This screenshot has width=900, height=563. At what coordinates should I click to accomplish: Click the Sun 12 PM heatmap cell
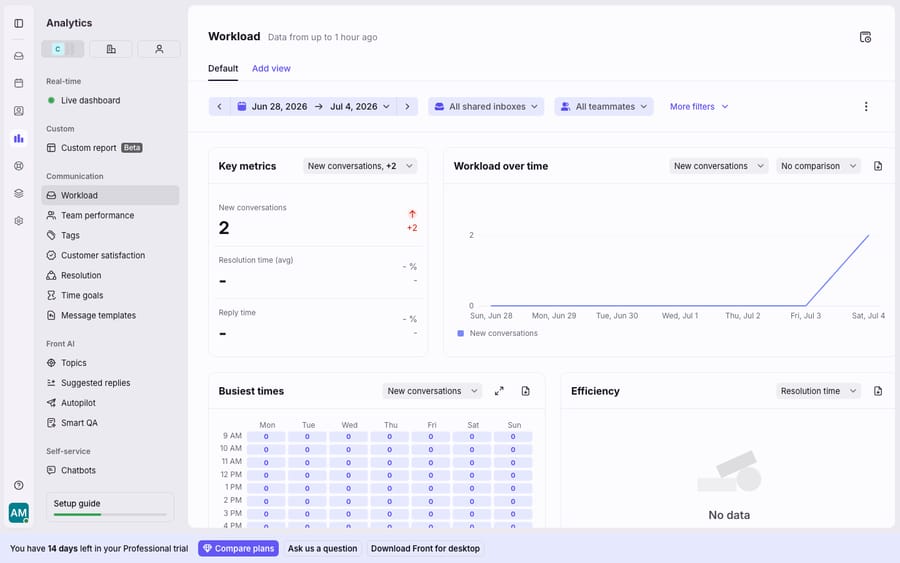(513, 475)
